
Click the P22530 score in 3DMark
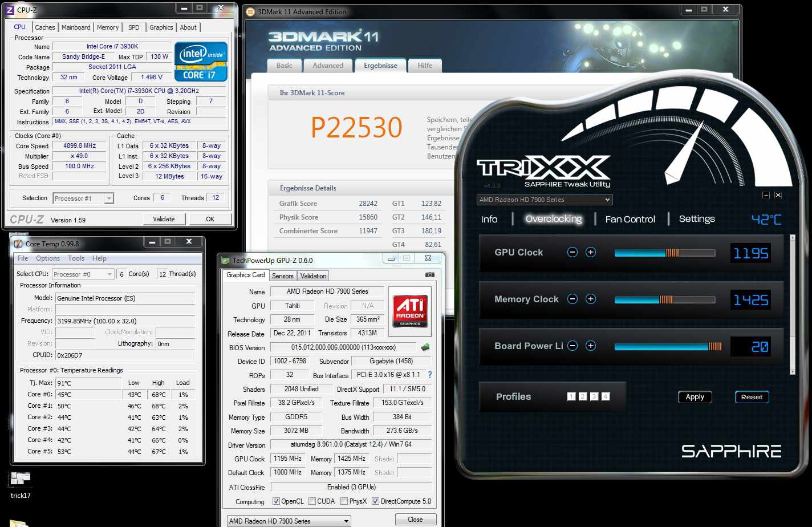[x=356, y=127]
